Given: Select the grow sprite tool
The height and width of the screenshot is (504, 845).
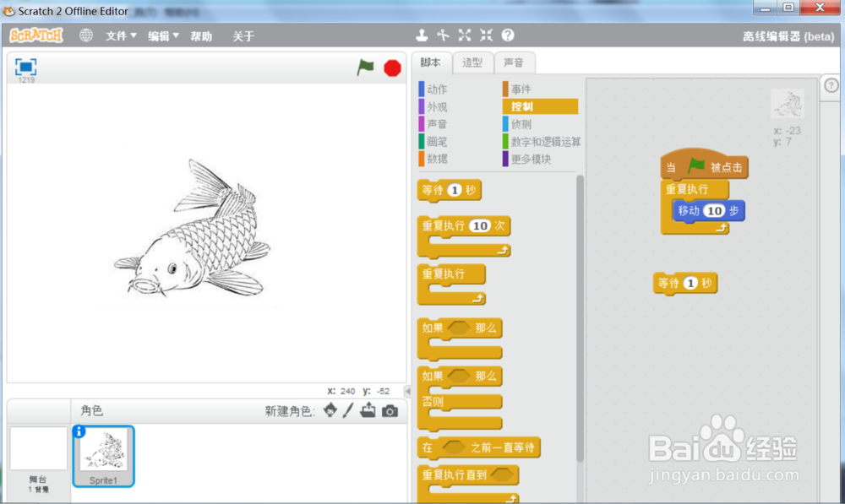Looking at the screenshot, I should 464,35.
